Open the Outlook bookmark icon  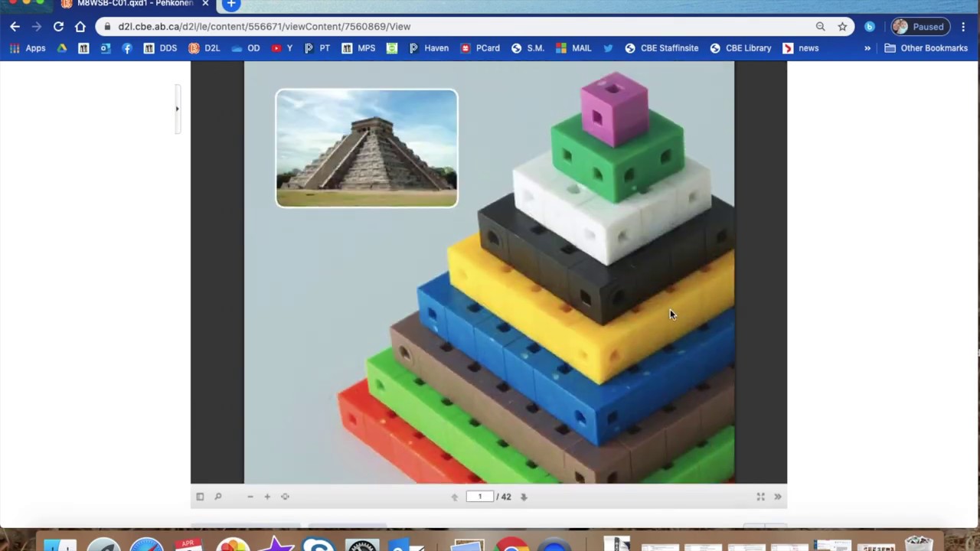(x=105, y=48)
